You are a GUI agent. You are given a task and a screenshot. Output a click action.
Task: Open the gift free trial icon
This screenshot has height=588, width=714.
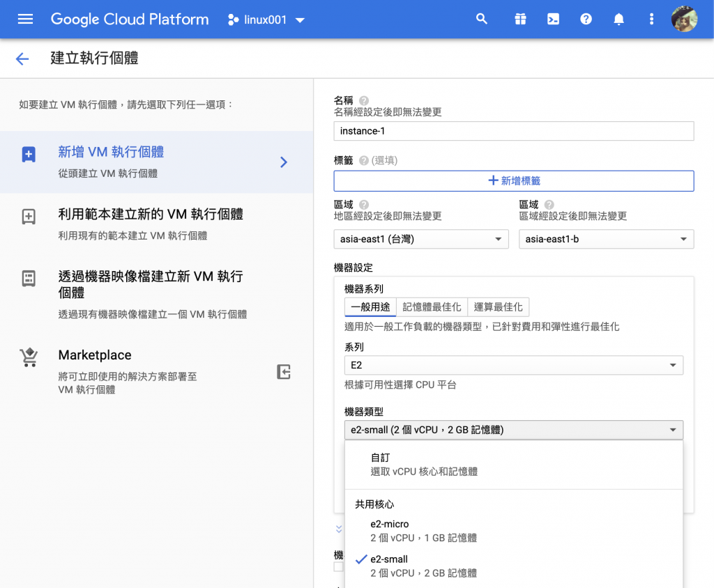click(520, 19)
